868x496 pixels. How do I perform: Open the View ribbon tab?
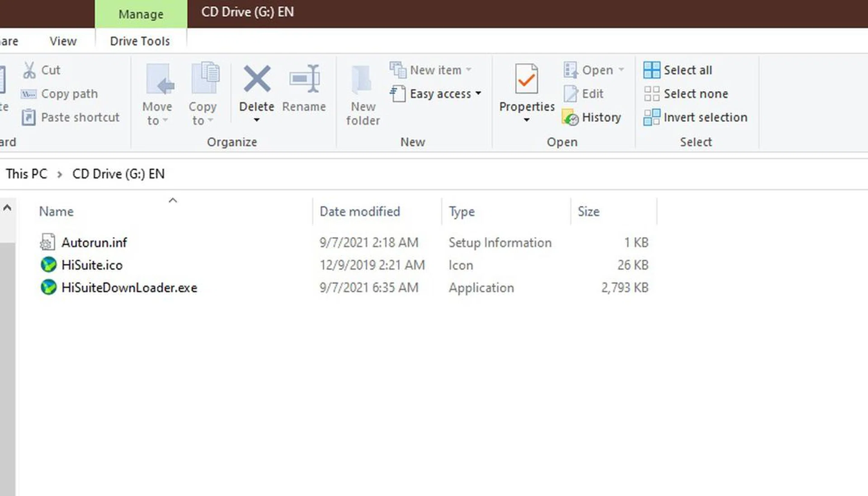click(x=63, y=41)
